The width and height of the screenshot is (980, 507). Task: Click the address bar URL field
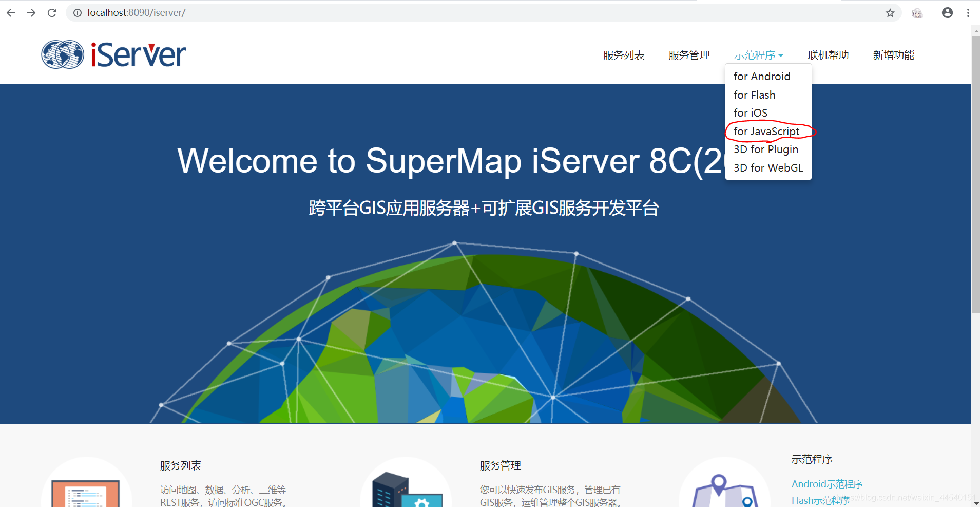[483, 13]
